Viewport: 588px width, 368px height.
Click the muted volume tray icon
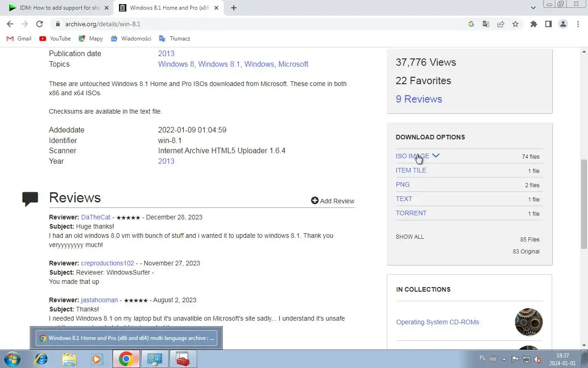[537, 359]
